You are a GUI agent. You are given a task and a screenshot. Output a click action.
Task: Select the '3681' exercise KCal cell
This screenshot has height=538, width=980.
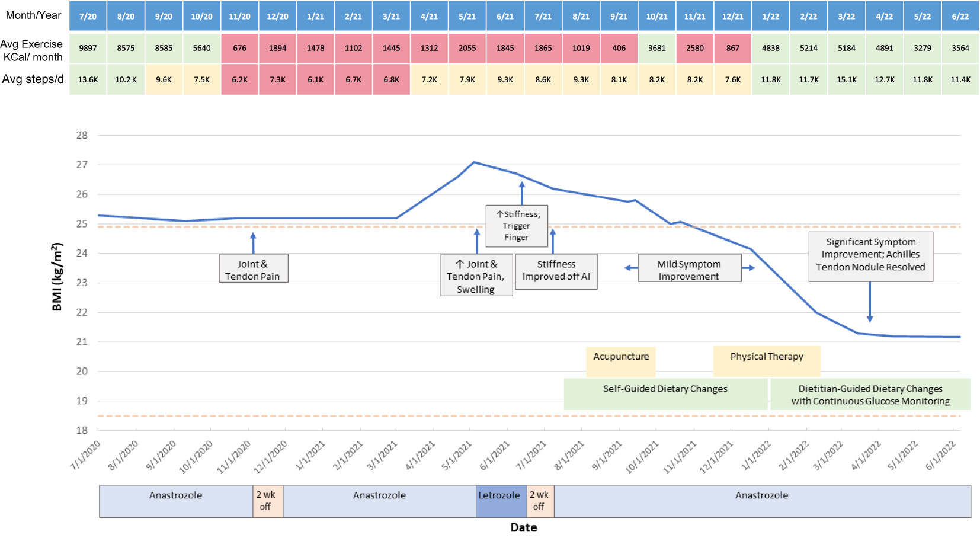pos(656,48)
